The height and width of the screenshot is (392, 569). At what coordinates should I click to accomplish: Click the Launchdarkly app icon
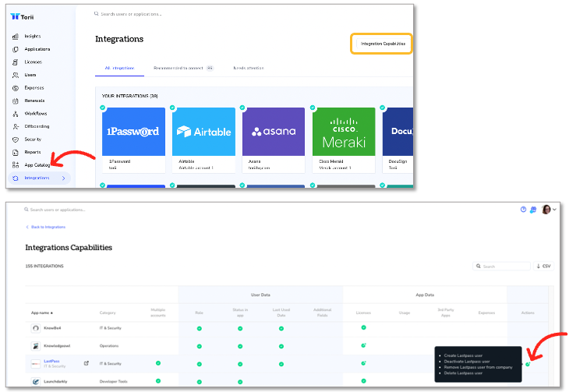[36, 381]
